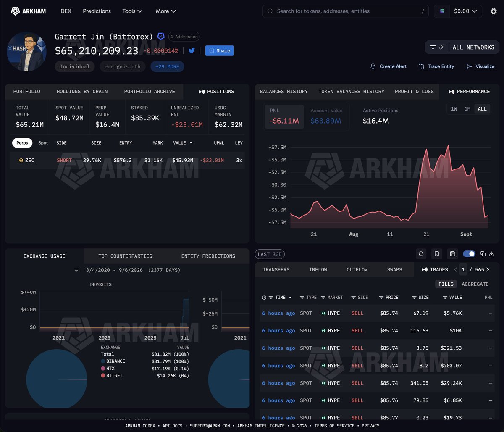Click the copy icon above the trades table
This screenshot has height=432, width=504.
click(483, 254)
